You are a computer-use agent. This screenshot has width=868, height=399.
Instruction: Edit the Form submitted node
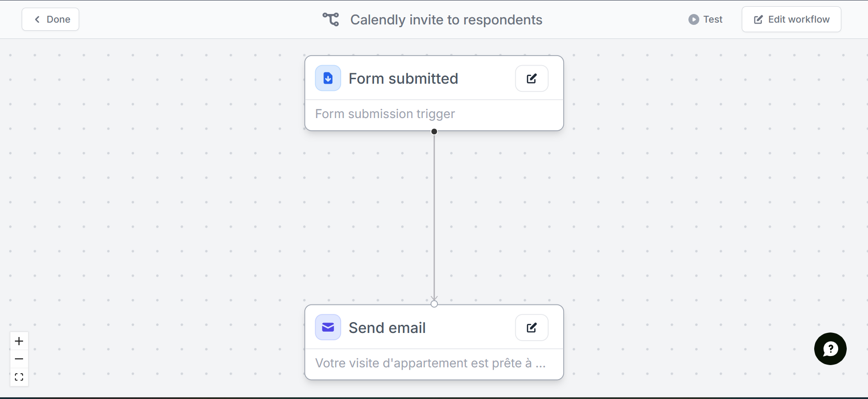pyautogui.click(x=531, y=78)
